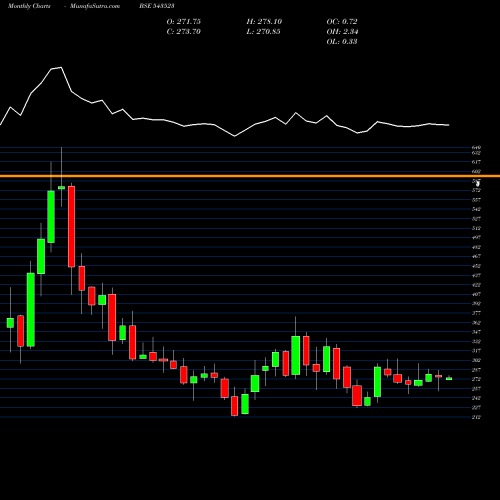This screenshot has height=500, width=500.
Task: Click the 482 price axis label
Action: pos(476,247)
